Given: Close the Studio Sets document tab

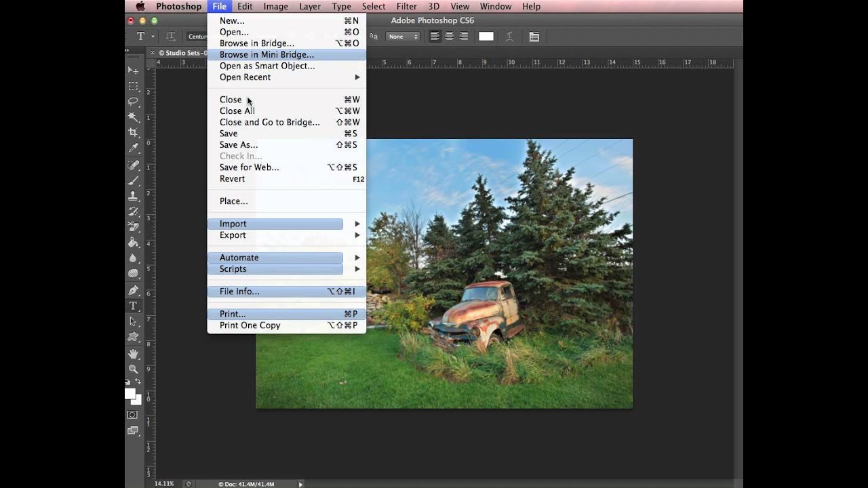Looking at the screenshot, I should pyautogui.click(x=152, y=53).
